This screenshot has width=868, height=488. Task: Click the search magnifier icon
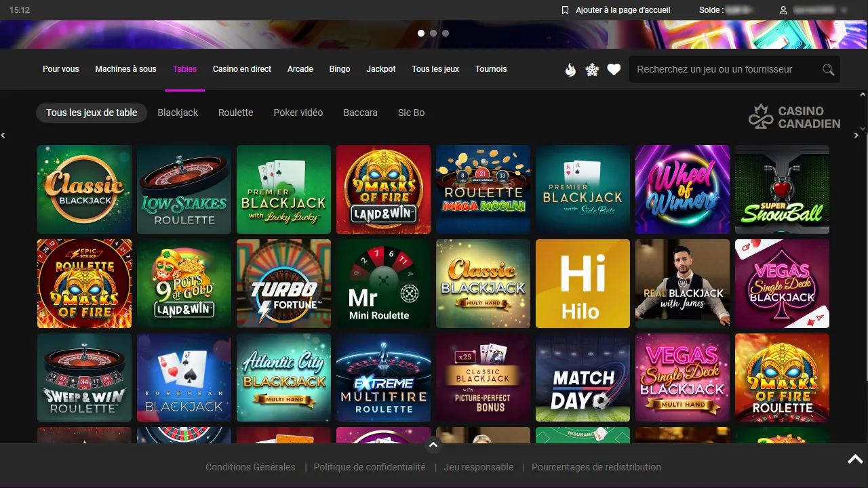(x=828, y=69)
